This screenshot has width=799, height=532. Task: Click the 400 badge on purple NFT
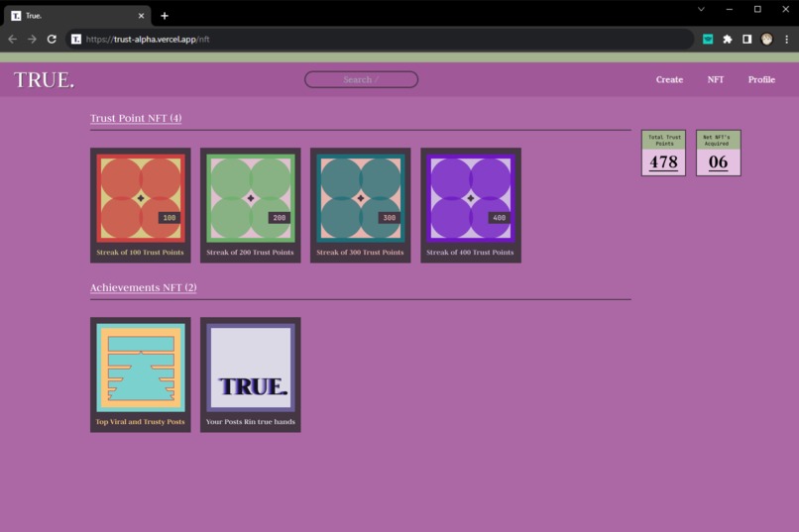point(500,217)
